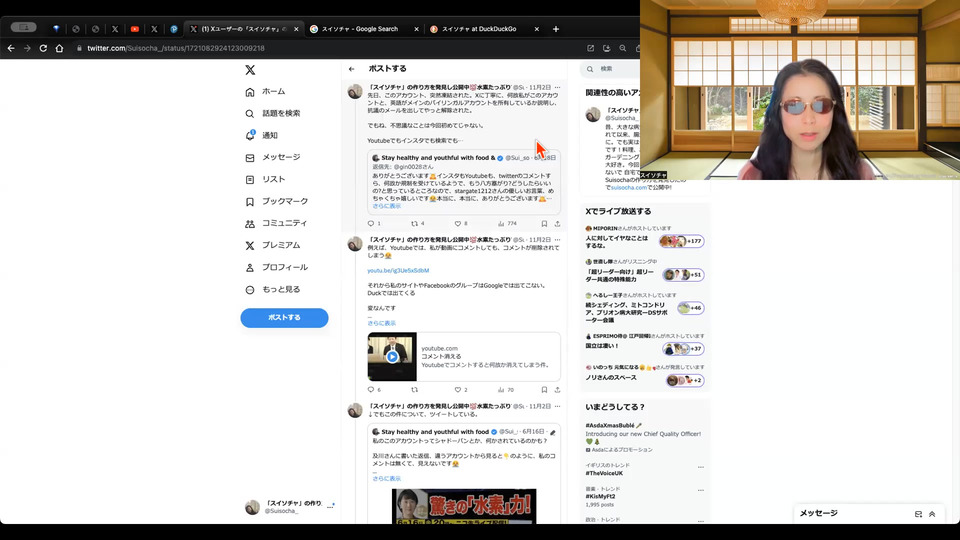This screenshot has height=540, width=960.
Task: Click the X logo in the sidebar
Action: pos(250,70)
